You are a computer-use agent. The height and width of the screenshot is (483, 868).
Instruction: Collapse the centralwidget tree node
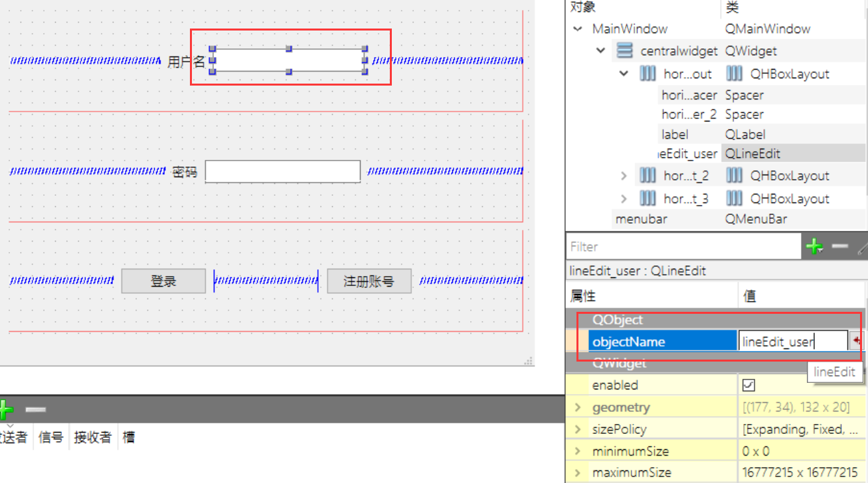[x=601, y=50]
